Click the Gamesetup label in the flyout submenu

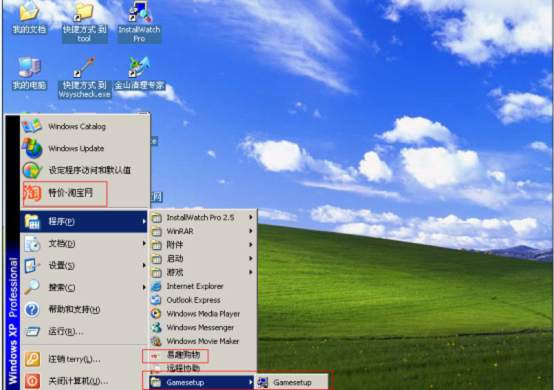point(292,383)
